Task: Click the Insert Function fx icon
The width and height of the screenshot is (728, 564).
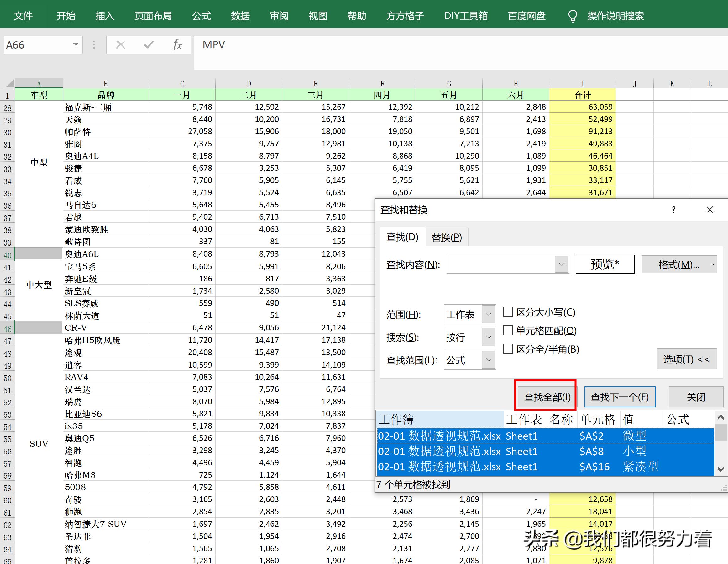Action: point(177,44)
